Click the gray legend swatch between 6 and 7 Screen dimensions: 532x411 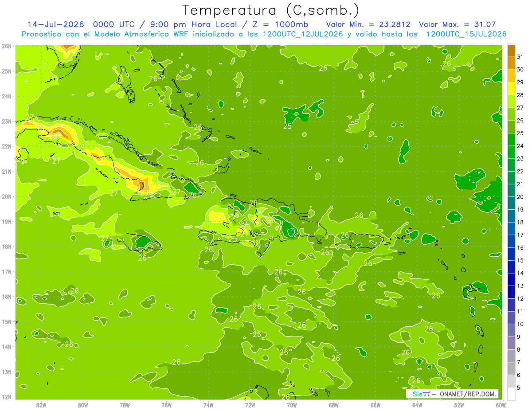coord(511,368)
